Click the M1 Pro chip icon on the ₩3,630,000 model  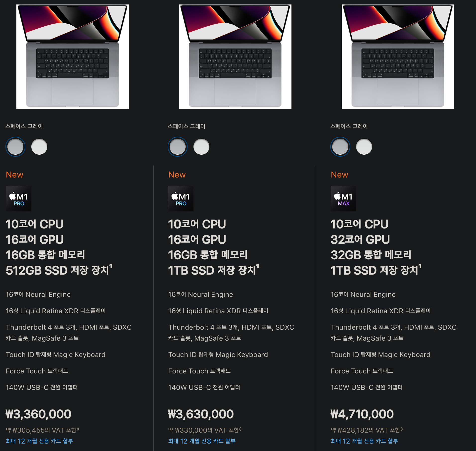coord(181,199)
